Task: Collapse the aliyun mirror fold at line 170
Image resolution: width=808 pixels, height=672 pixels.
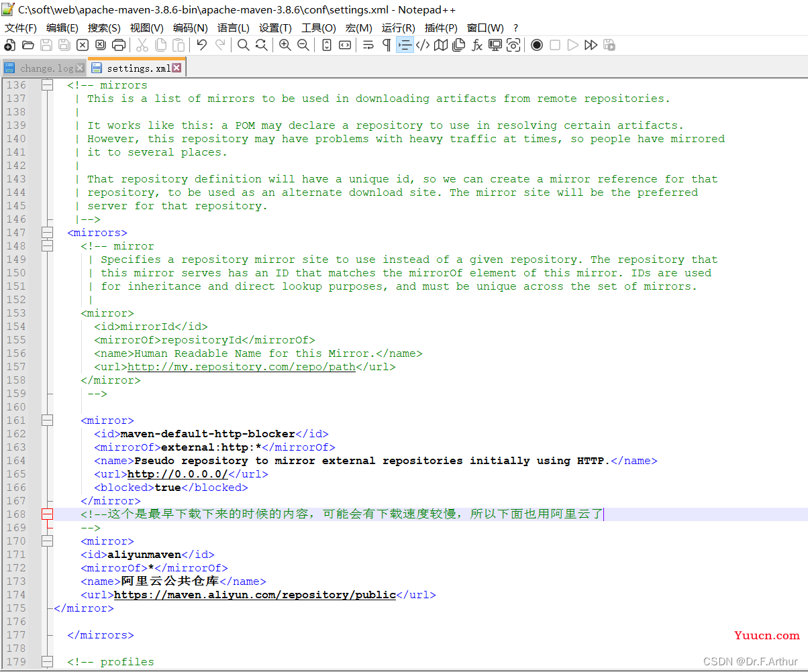Action: pyautogui.click(x=47, y=541)
